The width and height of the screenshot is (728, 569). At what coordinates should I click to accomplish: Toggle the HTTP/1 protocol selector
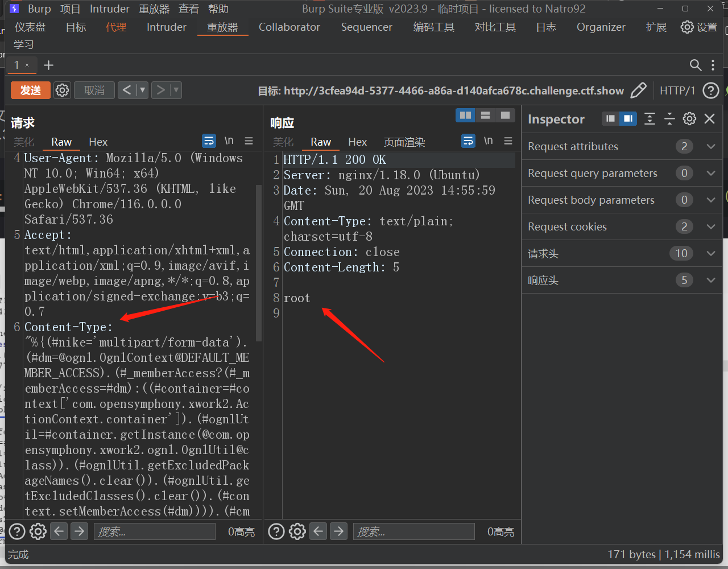(677, 90)
